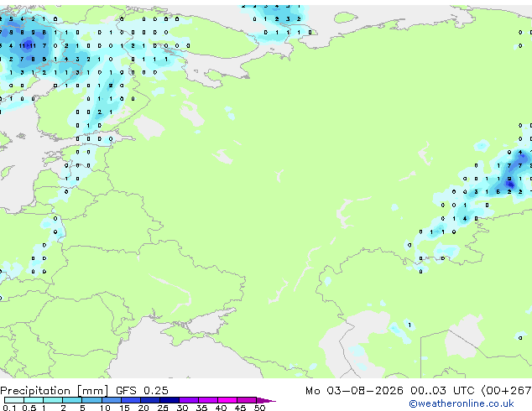Open the weatheronline.co.uk link

[x=462, y=403]
